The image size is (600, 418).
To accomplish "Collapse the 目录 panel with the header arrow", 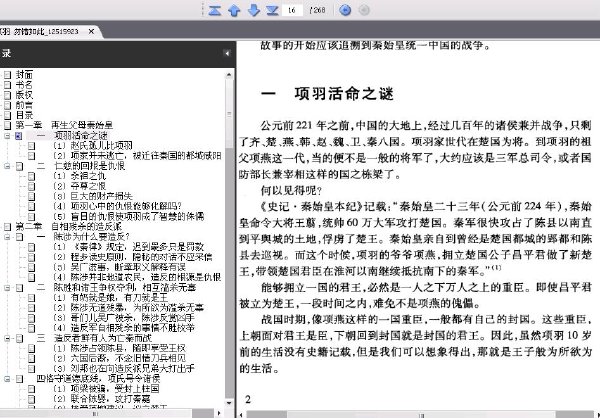I will [x=227, y=54].
